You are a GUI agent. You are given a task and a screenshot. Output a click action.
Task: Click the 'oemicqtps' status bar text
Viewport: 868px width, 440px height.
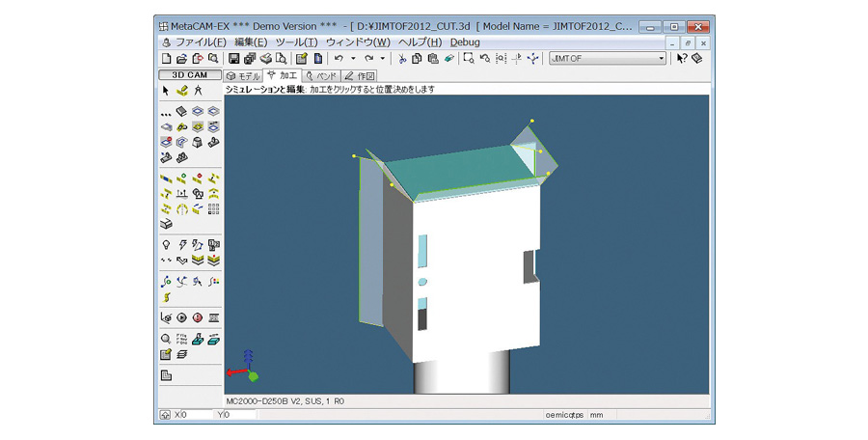[x=564, y=415]
